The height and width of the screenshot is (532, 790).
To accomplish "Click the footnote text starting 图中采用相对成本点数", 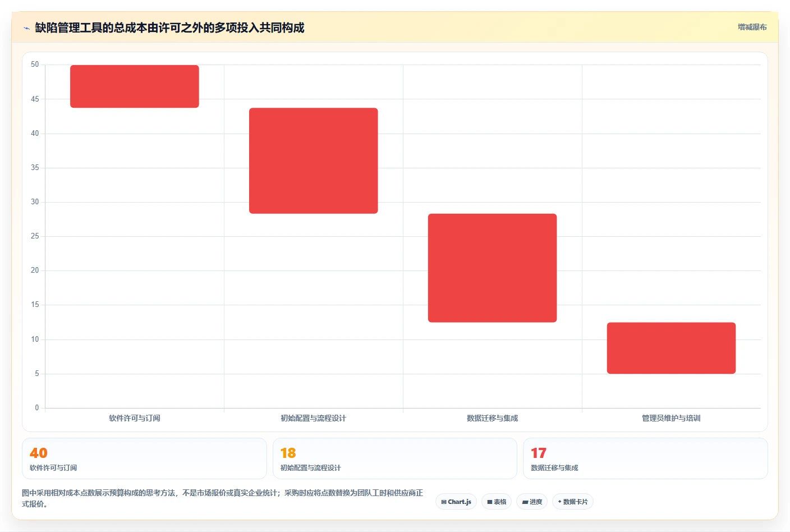I will tap(223, 498).
